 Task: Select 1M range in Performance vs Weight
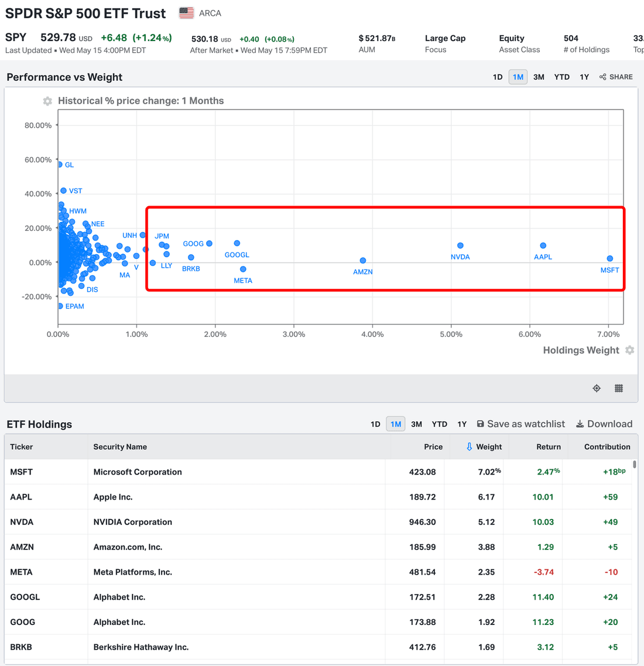pos(518,77)
